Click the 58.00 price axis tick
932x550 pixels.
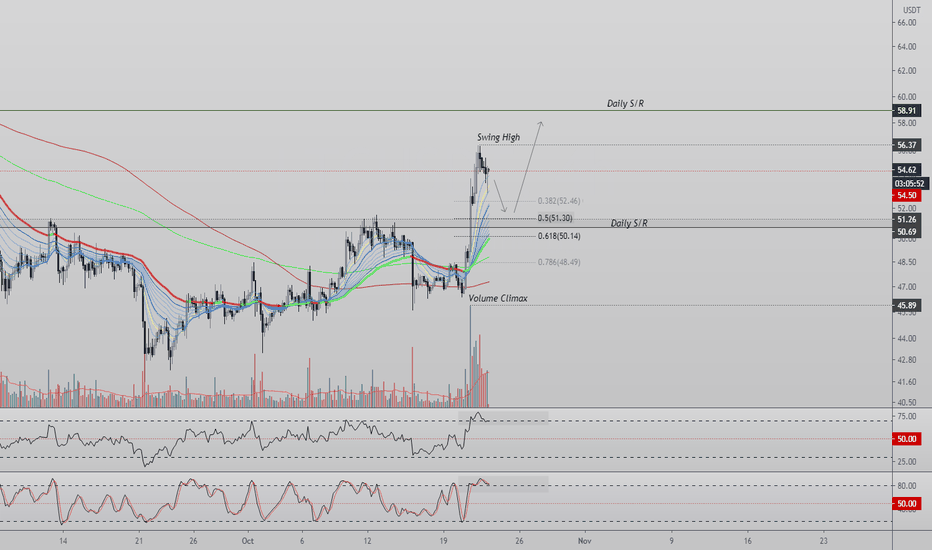coord(906,123)
